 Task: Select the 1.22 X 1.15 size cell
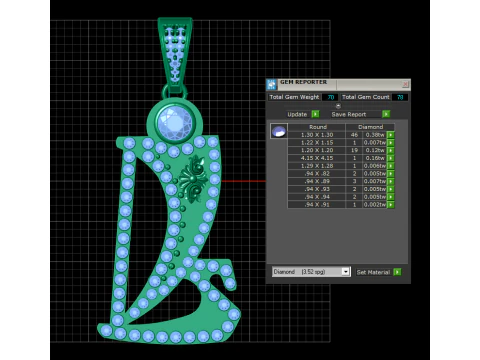click(317, 143)
